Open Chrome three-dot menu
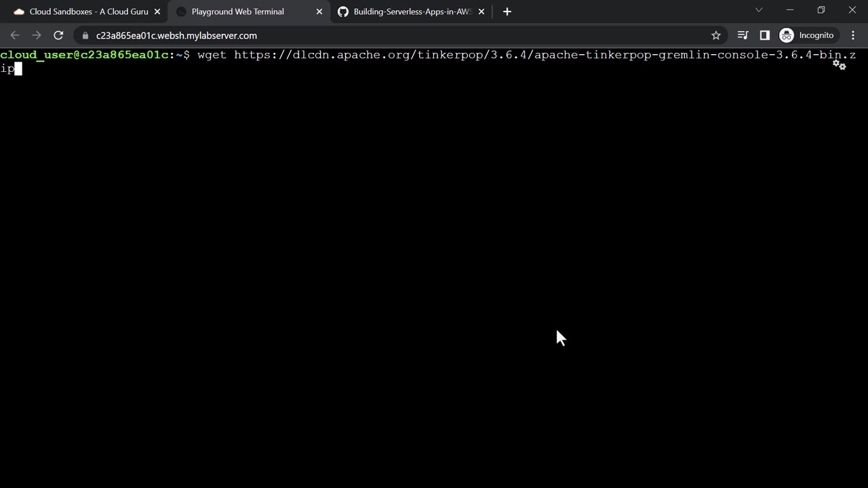This screenshot has width=868, height=488. pos(853,35)
